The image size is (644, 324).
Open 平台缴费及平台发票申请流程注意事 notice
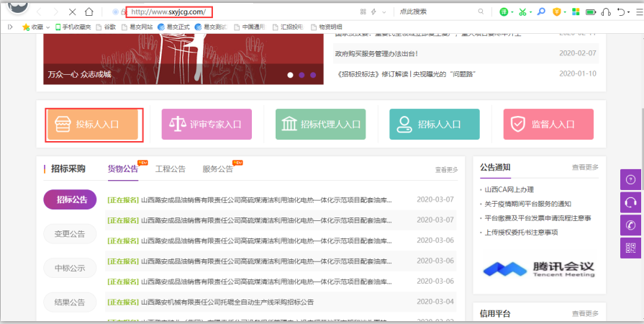[x=538, y=218]
